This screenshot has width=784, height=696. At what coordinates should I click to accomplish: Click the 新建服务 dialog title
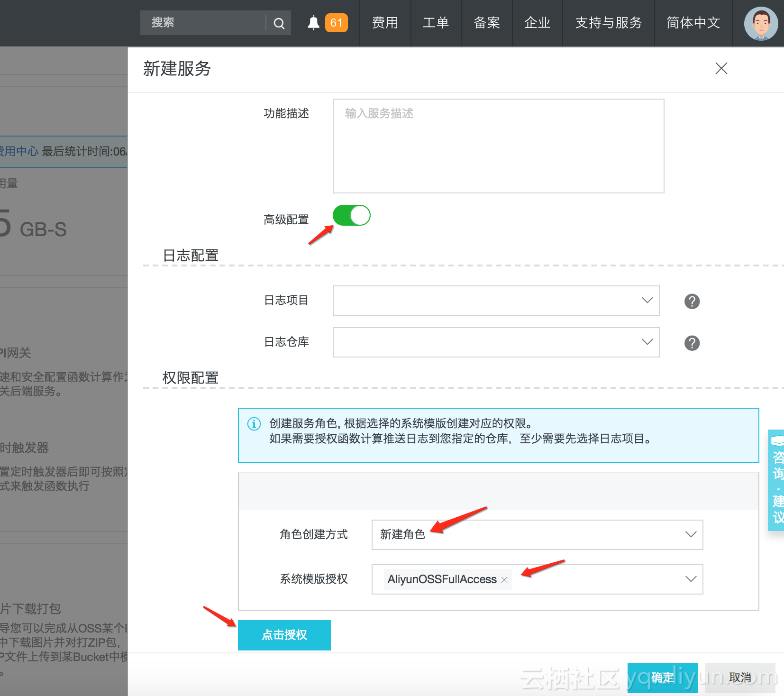[177, 69]
